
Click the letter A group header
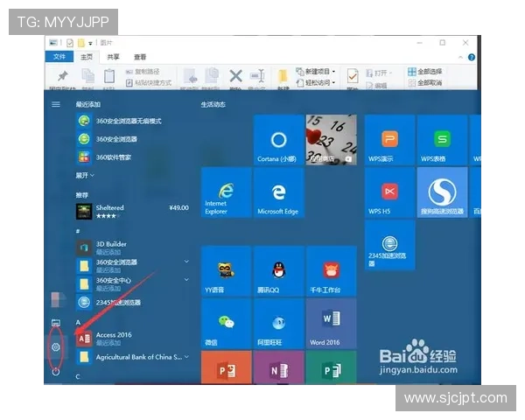pyautogui.click(x=78, y=322)
